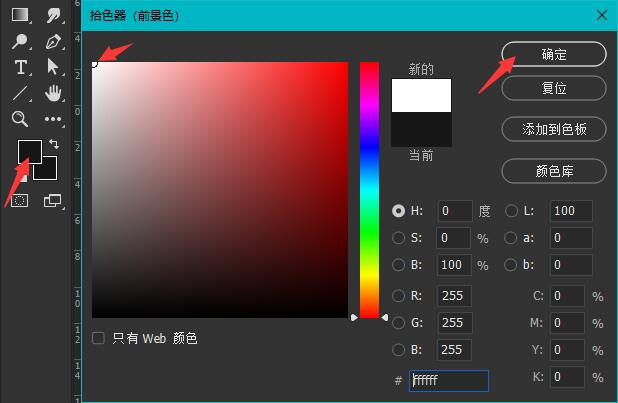Click the M magenta percent field
The image size is (618, 403).
tap(568, 323)
